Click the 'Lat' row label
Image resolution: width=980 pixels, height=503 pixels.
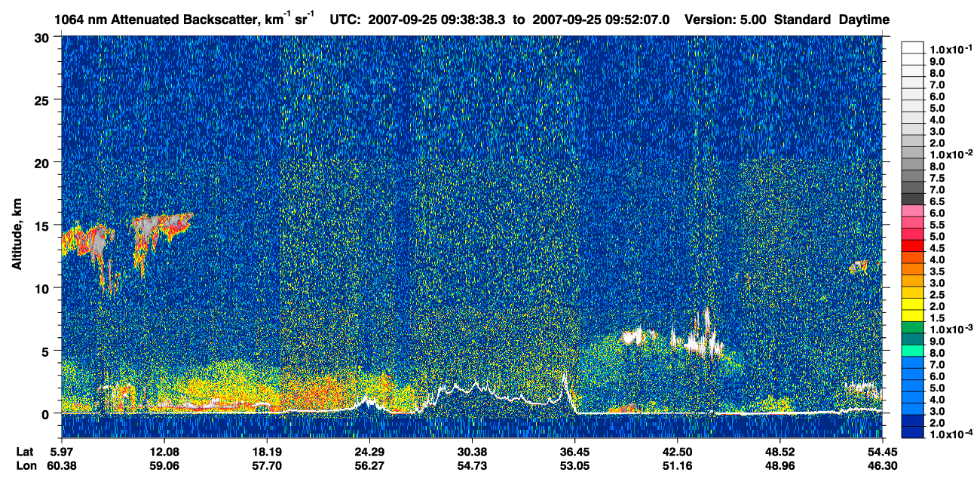24,451
